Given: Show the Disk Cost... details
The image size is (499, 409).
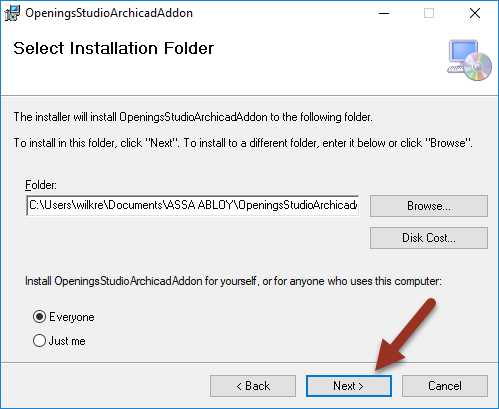Looking at the screenshot, I should click(x=429, y=238).
